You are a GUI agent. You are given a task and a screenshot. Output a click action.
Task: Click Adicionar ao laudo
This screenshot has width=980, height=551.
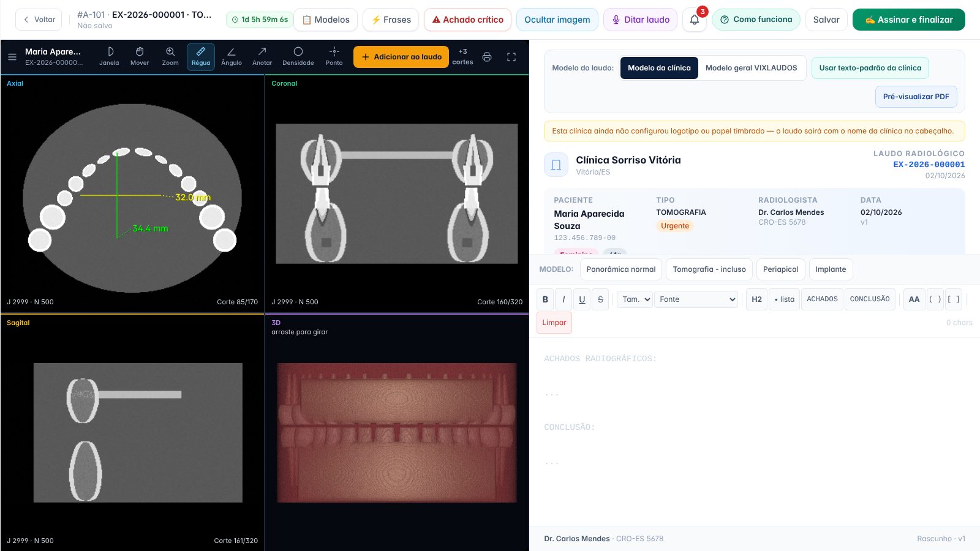coord(401,57)
